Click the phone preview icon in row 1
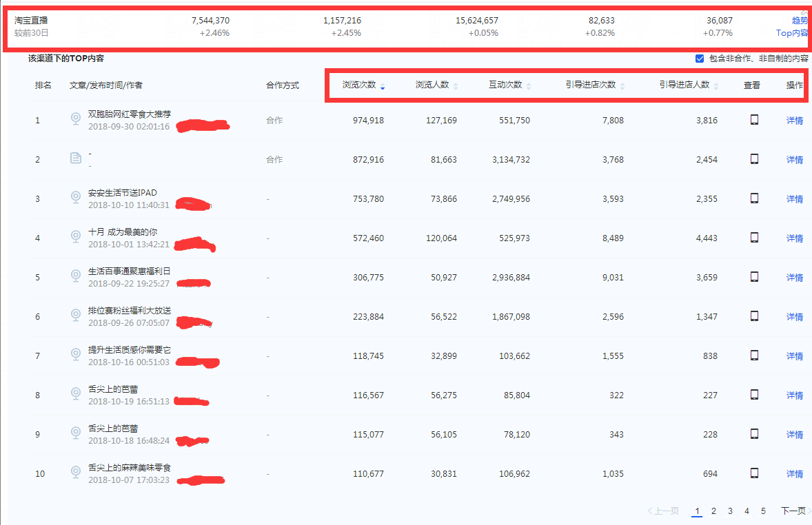The height and width of the screenshot is (525, 812). click(x=754, y=120)
